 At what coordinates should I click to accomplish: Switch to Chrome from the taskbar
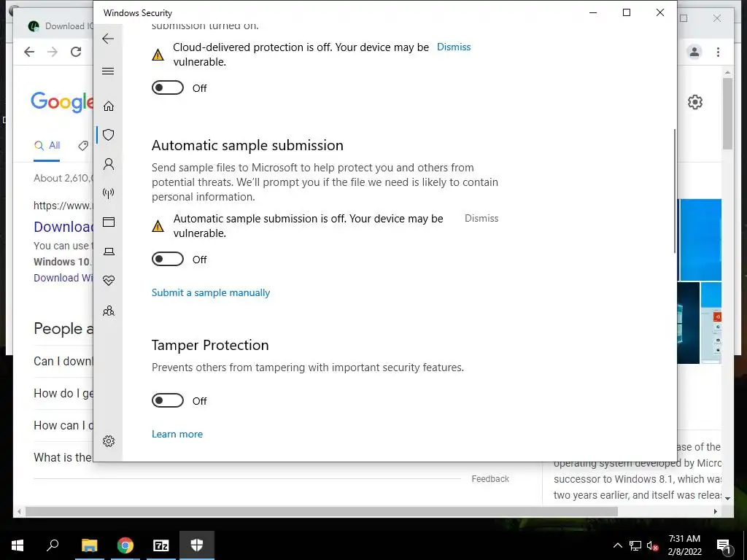(x=125, y=545)
